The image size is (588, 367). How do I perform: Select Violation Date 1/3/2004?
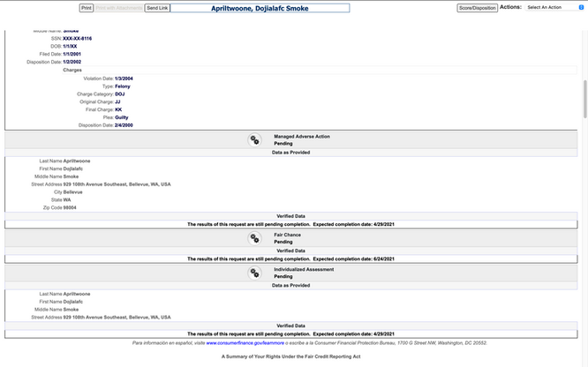point(124,79)
